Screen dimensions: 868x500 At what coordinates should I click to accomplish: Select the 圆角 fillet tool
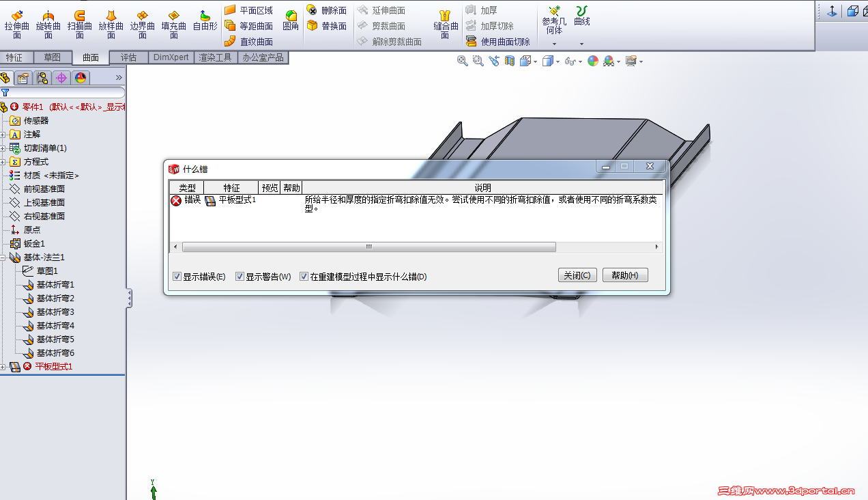(x=291, y=20)
